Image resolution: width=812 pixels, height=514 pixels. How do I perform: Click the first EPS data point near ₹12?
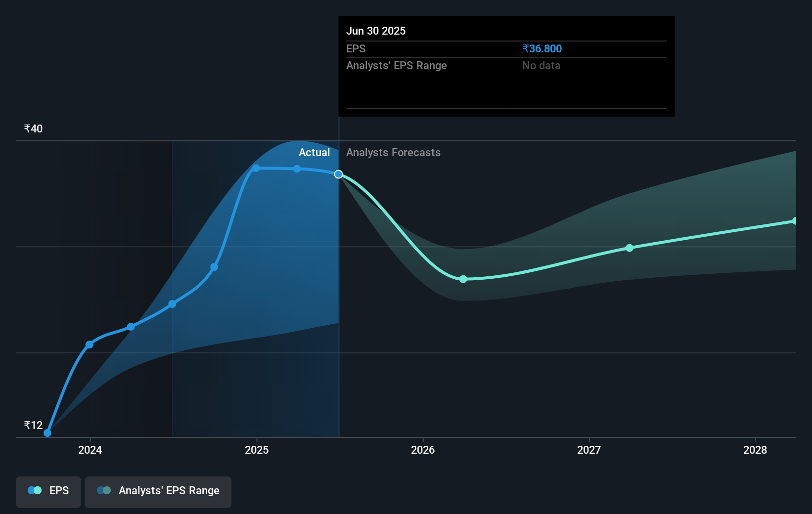click(x=47, y=433)
